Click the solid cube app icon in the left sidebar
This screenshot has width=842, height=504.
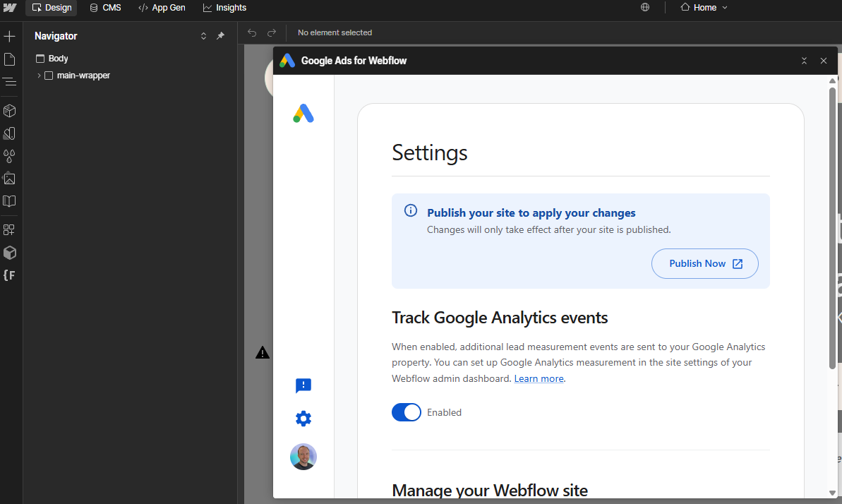click(10, 253)
